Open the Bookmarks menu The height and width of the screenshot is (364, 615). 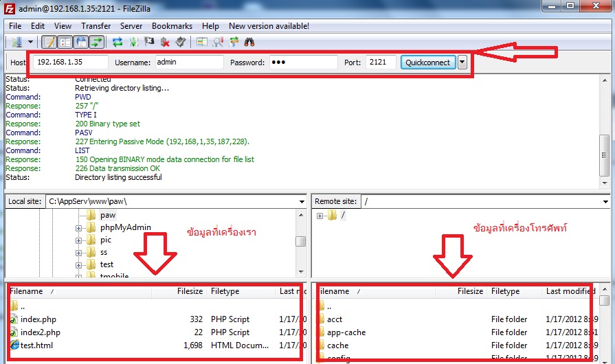172,26
